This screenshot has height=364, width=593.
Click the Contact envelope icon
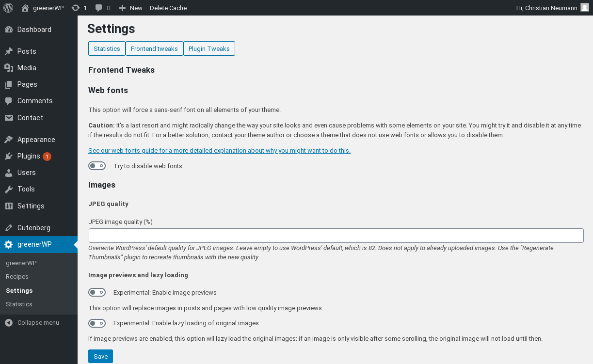point(9,118)
